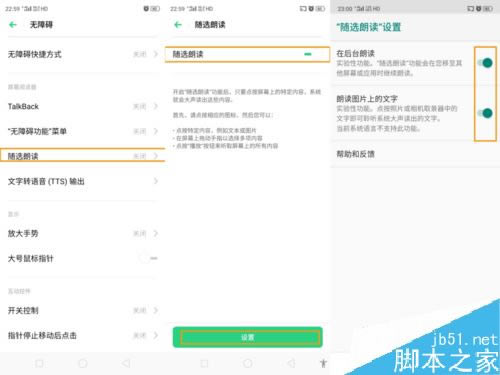
Task: Tap back nav triangle, first screen
Action: [126, 363]
